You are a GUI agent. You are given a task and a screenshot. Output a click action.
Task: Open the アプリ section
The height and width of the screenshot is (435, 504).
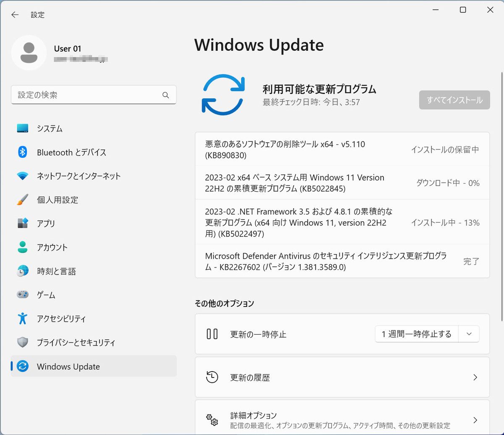pyautogui.click(x=94, y=223)
